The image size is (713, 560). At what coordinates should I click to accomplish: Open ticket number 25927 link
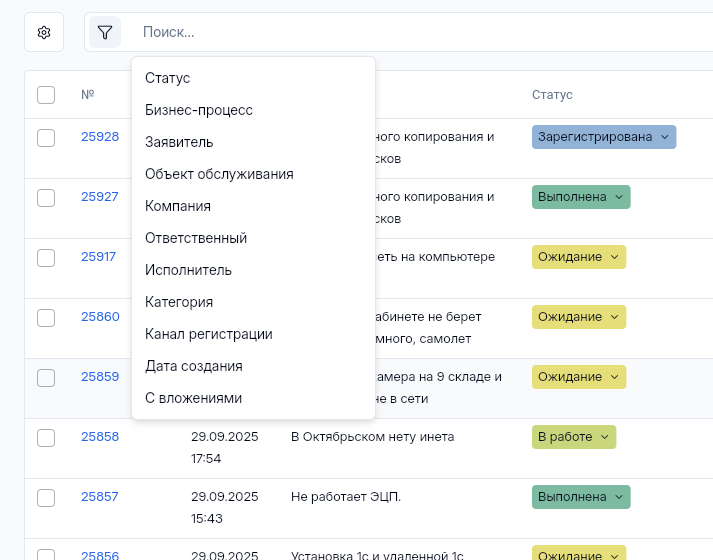click(x=100, y=197)
